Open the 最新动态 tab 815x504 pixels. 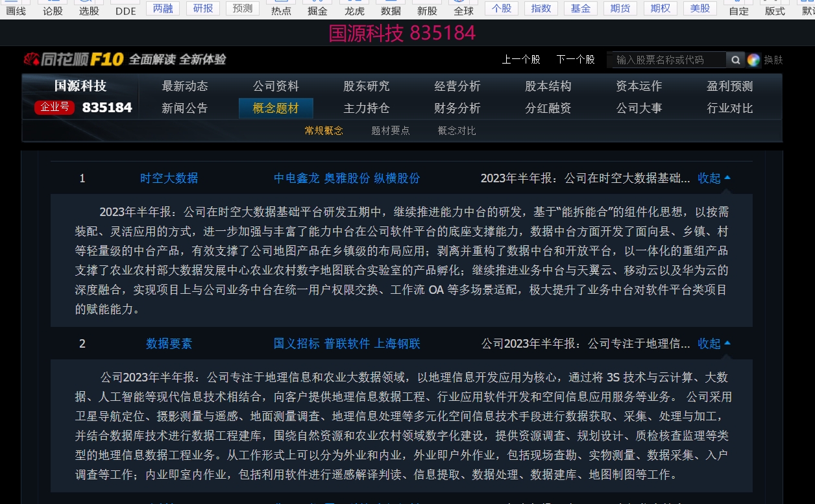[185, 86]
